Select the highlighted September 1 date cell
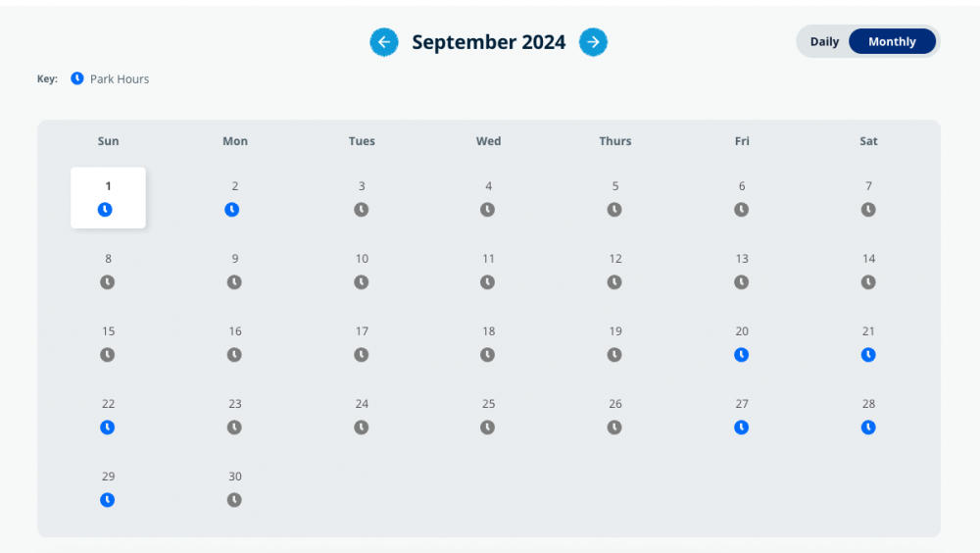Viewport: 980px width, 553px height. click(108, 197)
